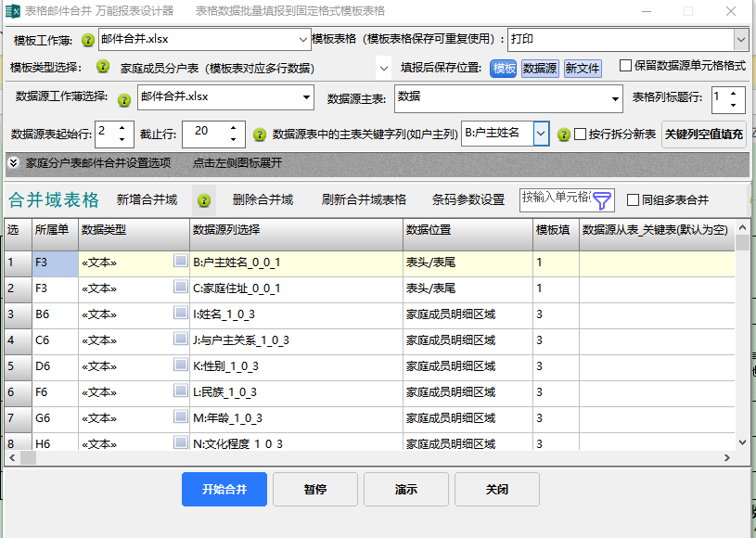The height and width of the screenshot is (538, 756).
Task: Check the 同组多表合并 option
Action: coord(634,200)
